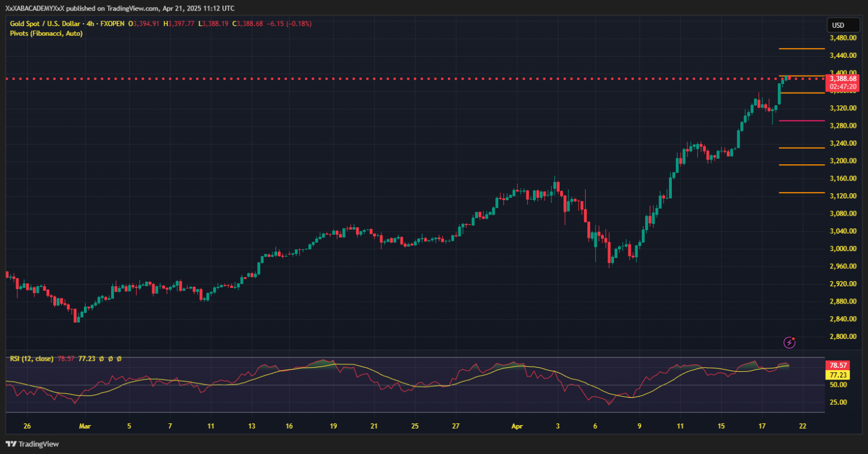Click the purple lightning bolt icon

coord(789,342)
